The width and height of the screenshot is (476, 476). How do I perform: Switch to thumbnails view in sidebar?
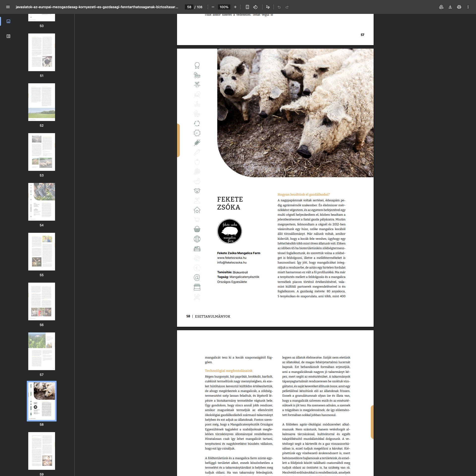coord(8,21)
